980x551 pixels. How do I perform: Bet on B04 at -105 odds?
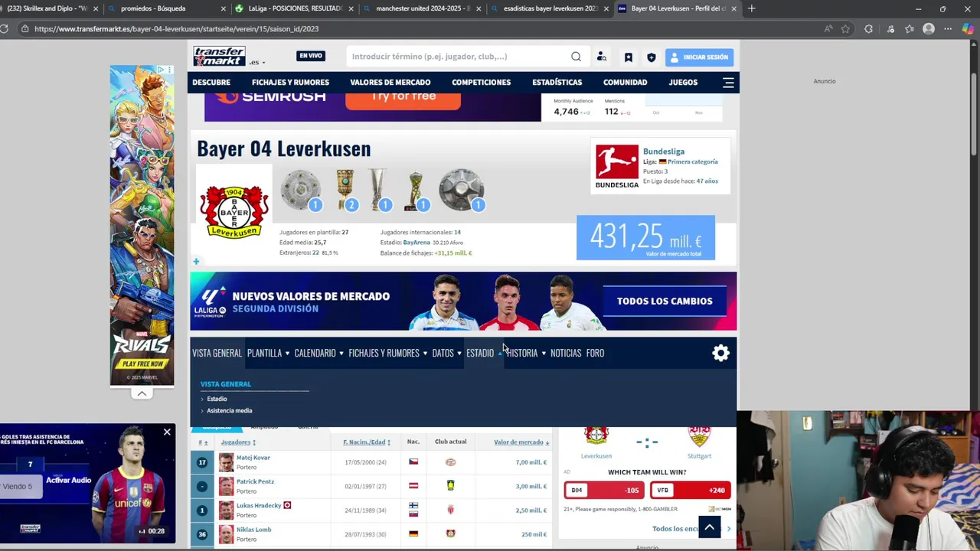[x=605, y=490]
